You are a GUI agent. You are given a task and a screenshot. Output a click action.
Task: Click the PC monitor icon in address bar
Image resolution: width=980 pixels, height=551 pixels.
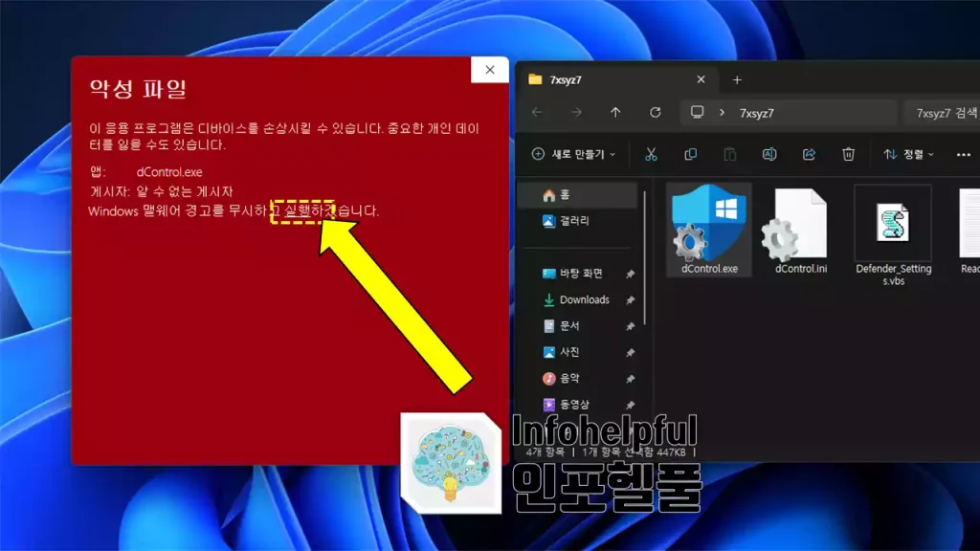coord(697,113)
